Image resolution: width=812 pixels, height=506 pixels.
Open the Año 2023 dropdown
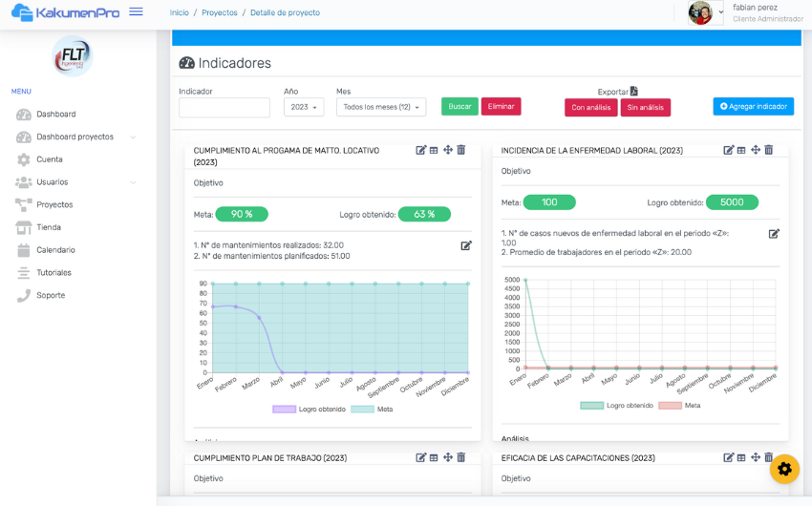pos(304,107)
